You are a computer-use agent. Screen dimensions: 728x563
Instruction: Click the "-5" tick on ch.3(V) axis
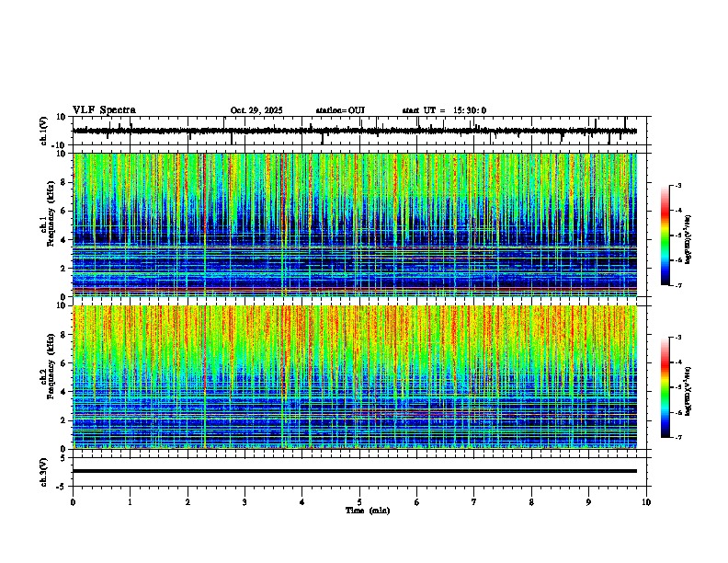click(x=62, y=487)
